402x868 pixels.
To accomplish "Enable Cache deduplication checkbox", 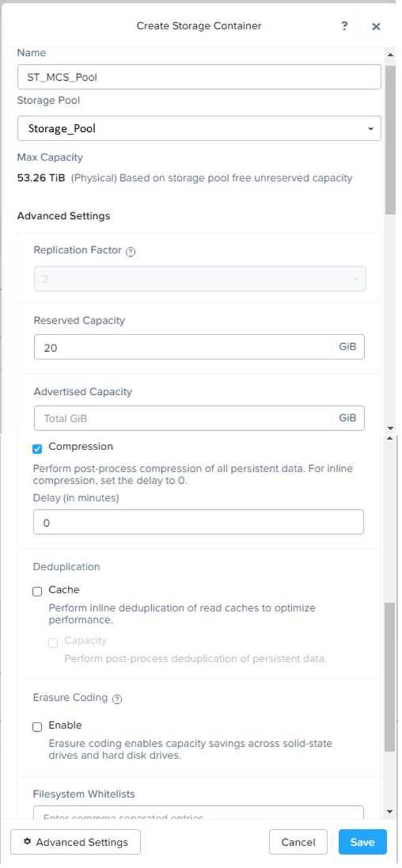I will click(37, 591).
